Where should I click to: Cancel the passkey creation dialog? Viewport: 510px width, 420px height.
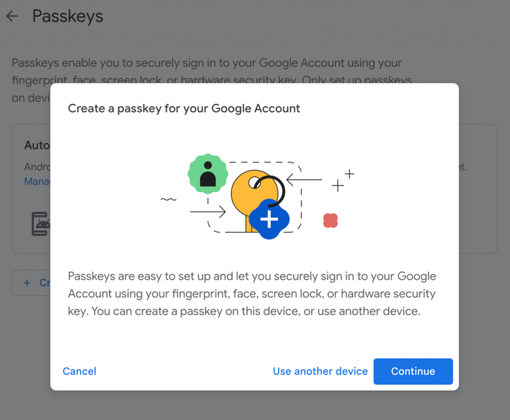79,371
